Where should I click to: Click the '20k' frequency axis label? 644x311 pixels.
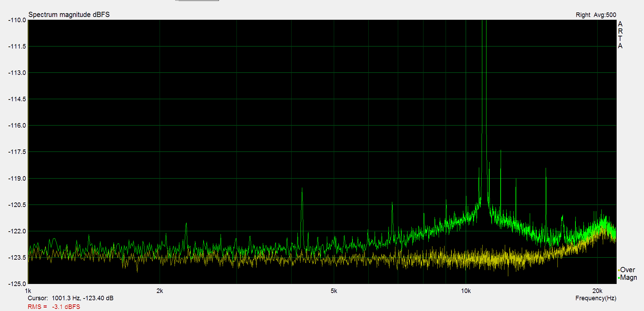(x=597, y=291)
